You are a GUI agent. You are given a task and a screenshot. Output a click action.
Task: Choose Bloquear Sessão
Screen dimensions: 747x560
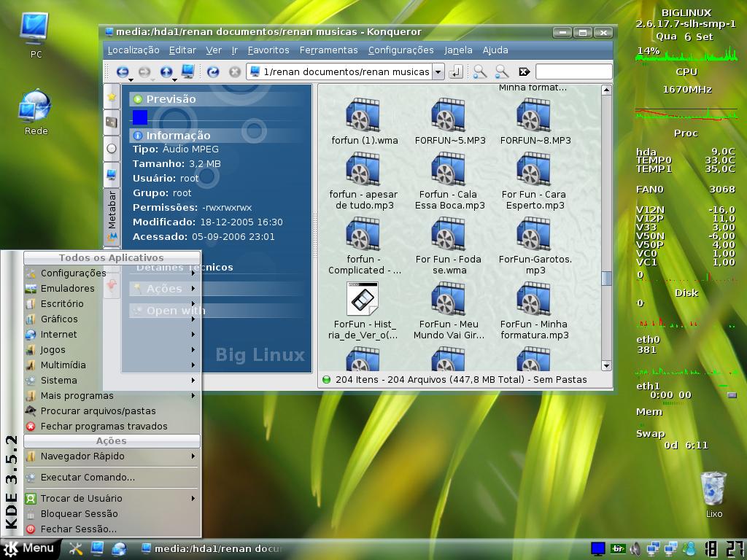[112, 513]
